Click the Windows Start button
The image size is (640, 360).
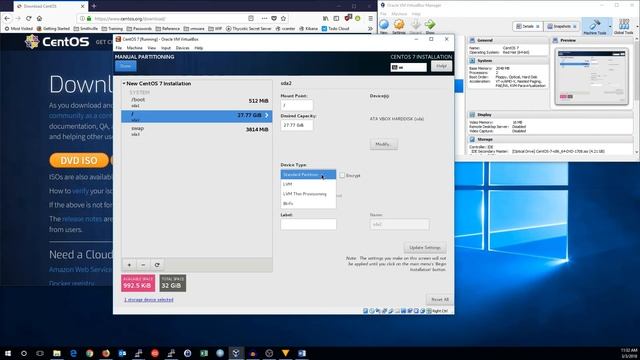[8, 353]
